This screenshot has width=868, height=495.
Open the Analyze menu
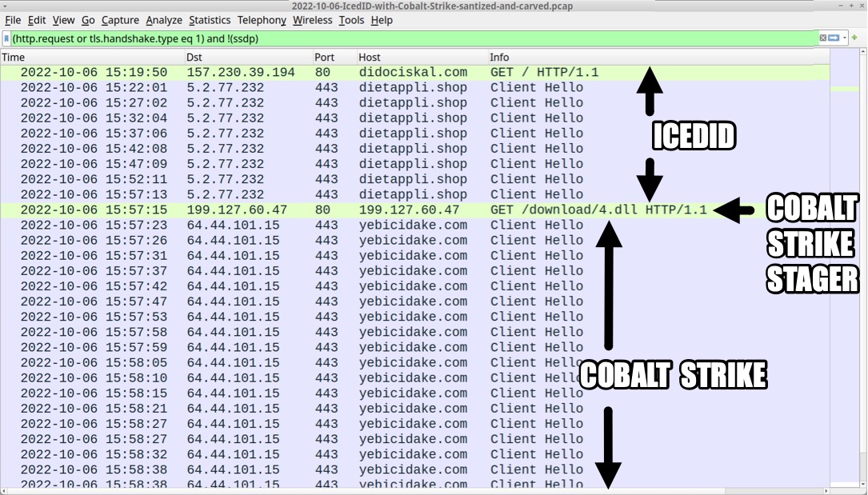click(164, 21)
